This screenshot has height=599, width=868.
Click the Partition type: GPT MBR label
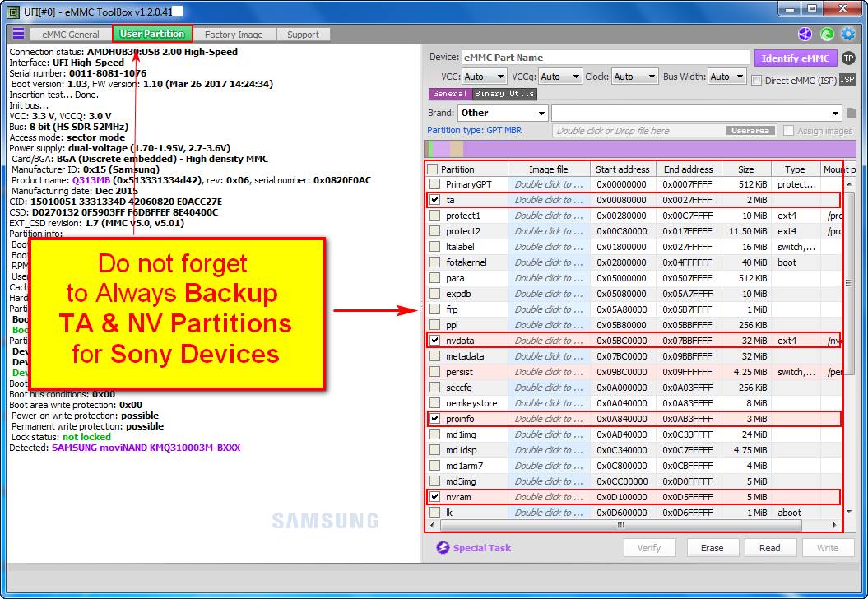coord(474,130)
